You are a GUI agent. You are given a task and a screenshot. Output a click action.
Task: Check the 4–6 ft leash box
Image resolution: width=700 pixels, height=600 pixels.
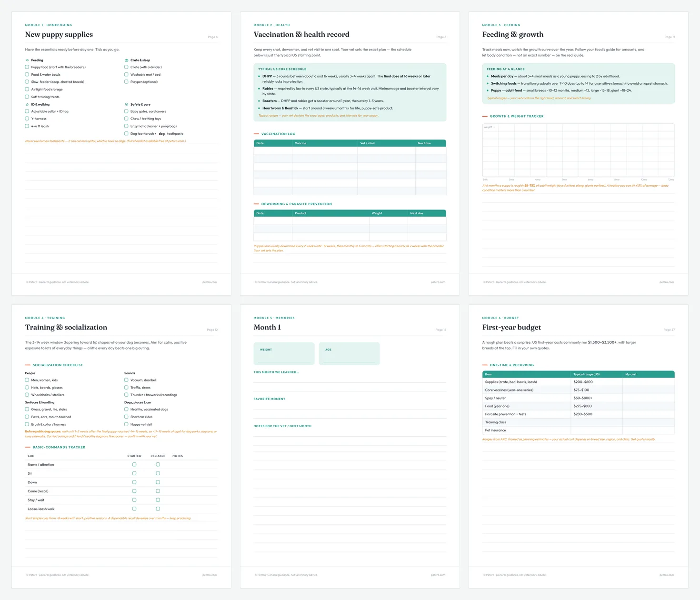point(27,126)
